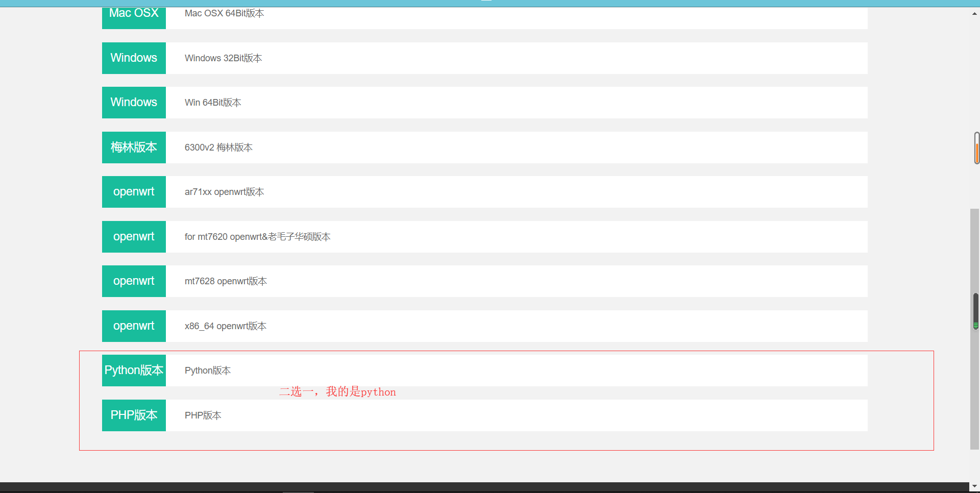Select the for mt7620 openwrt&老毛子华硕版本 link
The image size is (980, 493).
click(x=257, y=237)
